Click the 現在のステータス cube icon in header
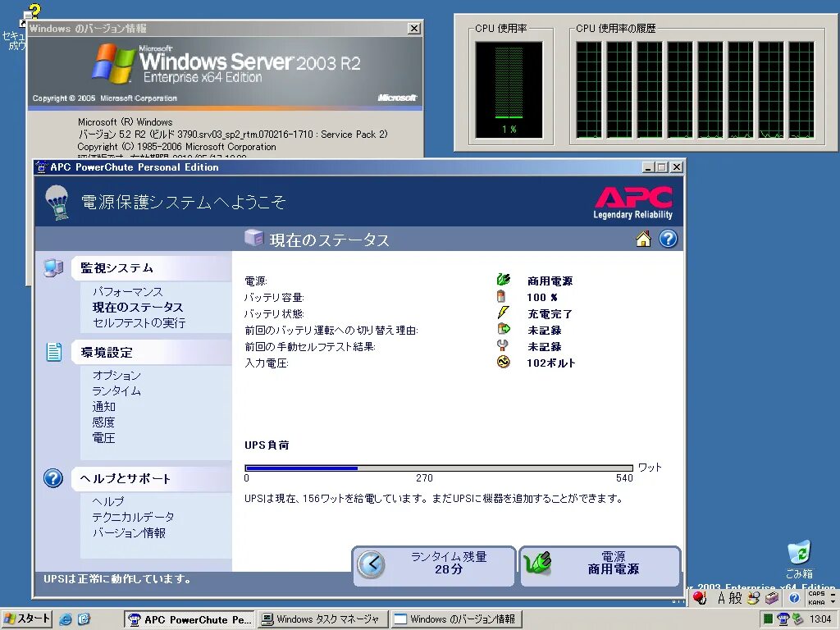 254,237
